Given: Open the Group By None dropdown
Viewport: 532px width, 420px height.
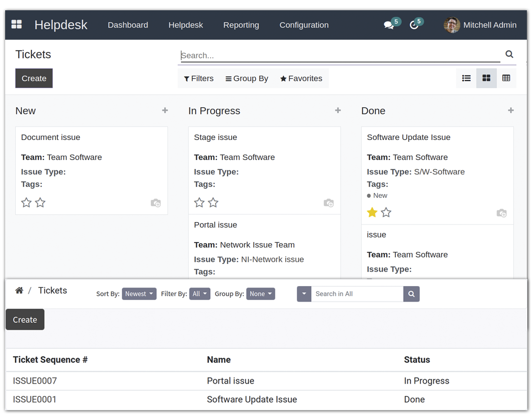Looking at the screenshot, I should (260, 294).
